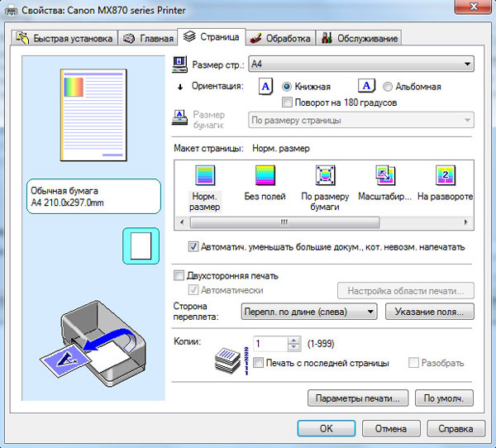
Task: Open Перепл. по длине (слева) dropdown
Action: tap(309, 312)
